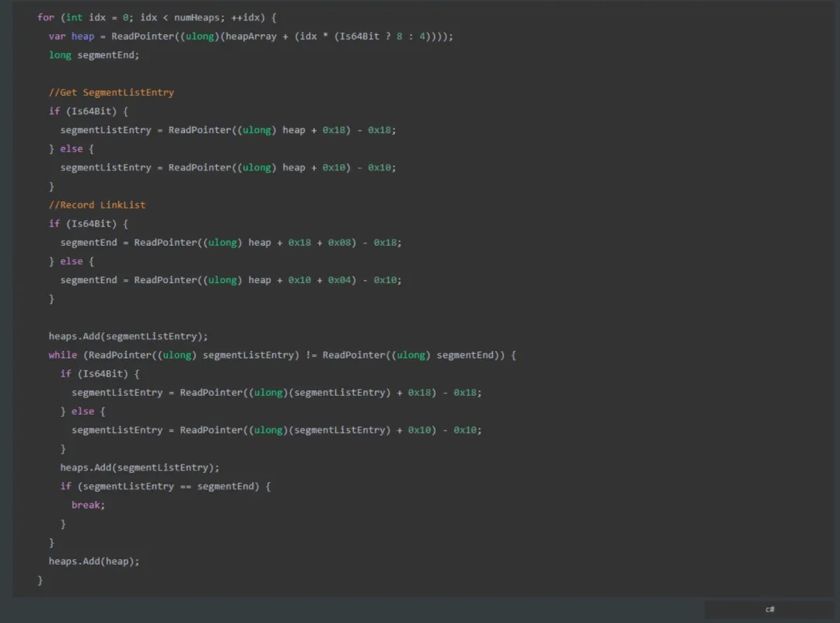The height and width of the screenshot is (623, 840).
Task: Click 'if (segmentListEntry == segmentEnd)' line
Action: [166, 486]
